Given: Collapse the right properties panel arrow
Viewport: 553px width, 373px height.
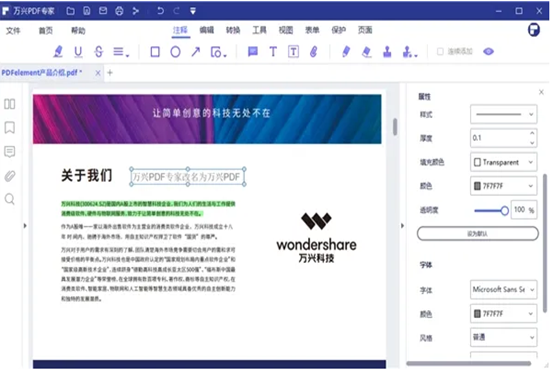Looking at the screenshot, I should [402, 226].
